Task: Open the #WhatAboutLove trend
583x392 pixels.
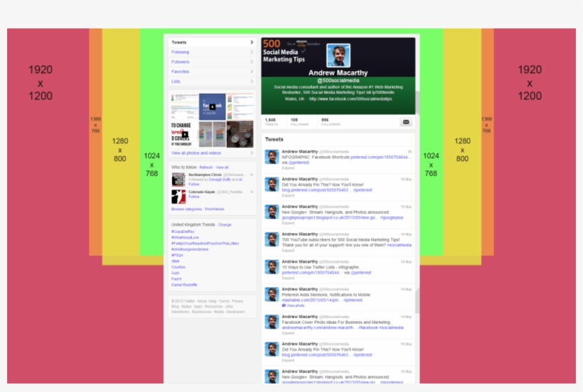Action: click(x=185, y=237)
